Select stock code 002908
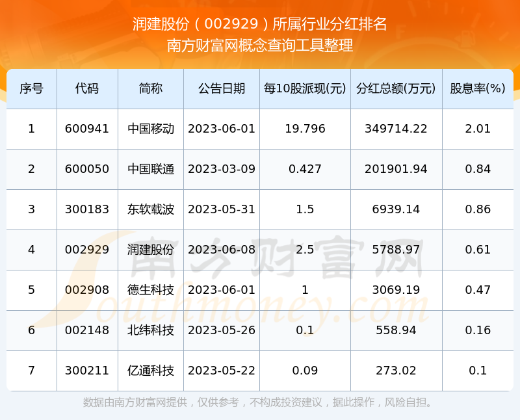The height and width of the screenshot is (420, 520). pos(87,290)
